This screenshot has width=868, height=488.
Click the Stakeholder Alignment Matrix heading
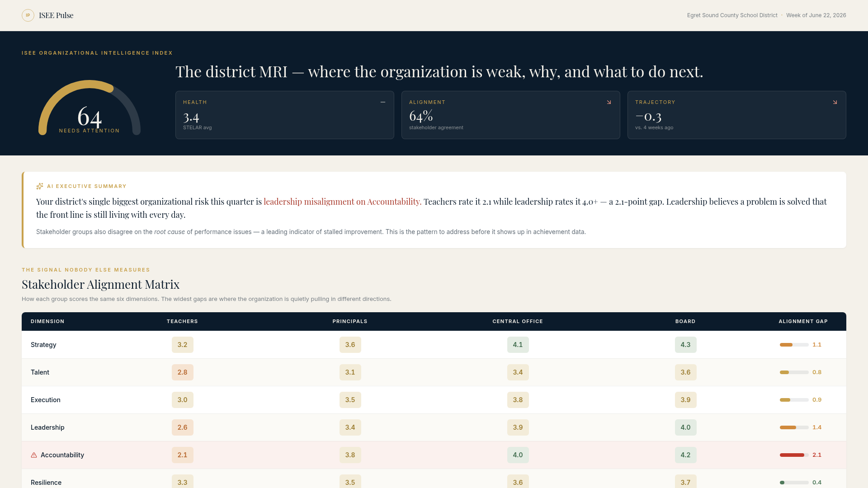point(100,284)
